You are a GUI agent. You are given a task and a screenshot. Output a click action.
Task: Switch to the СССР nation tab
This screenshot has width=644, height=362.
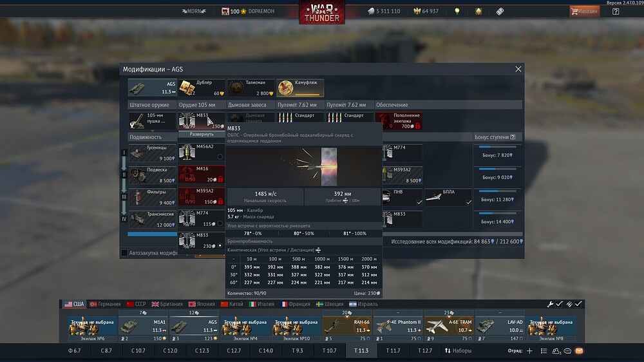137,304
